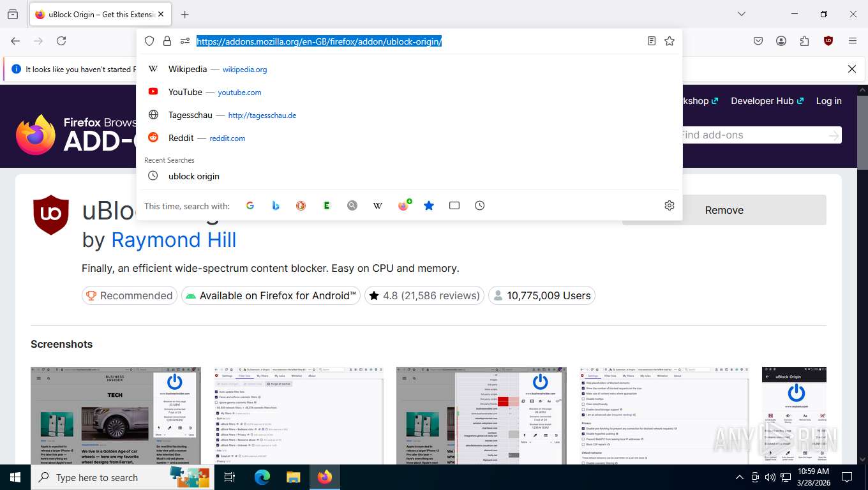Open Raymond Hill author page
This screenshot has height=490, width=868.
click(x=174, y=240)
